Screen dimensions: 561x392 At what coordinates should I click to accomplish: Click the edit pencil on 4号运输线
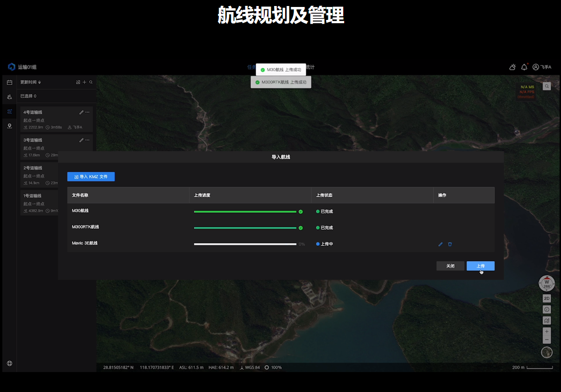coord(81,112)
